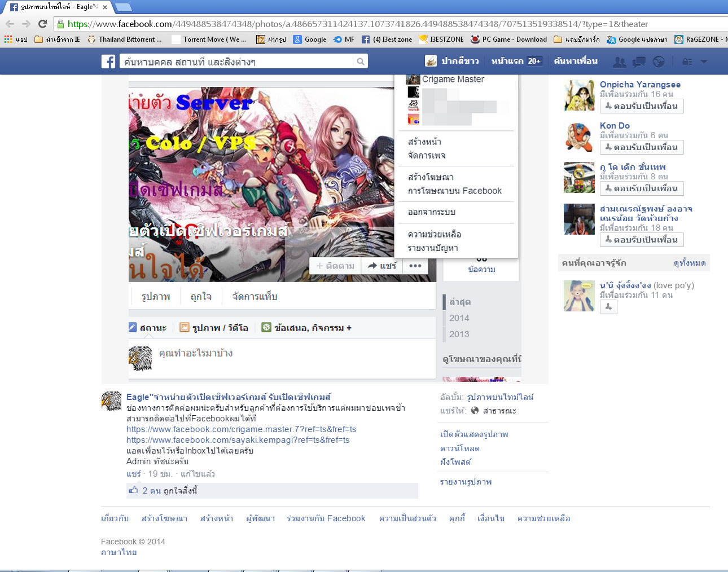Open the notifications globe icon
Viewport: 728px width, 572px height.
659,61
